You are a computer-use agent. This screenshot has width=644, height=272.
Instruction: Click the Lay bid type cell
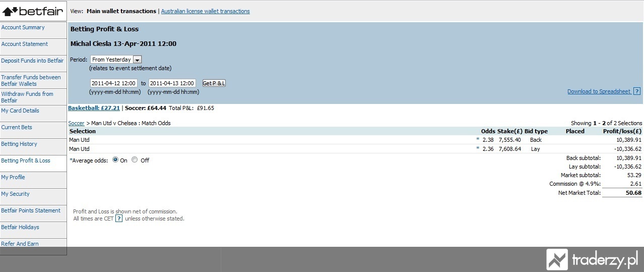[535, 149]
